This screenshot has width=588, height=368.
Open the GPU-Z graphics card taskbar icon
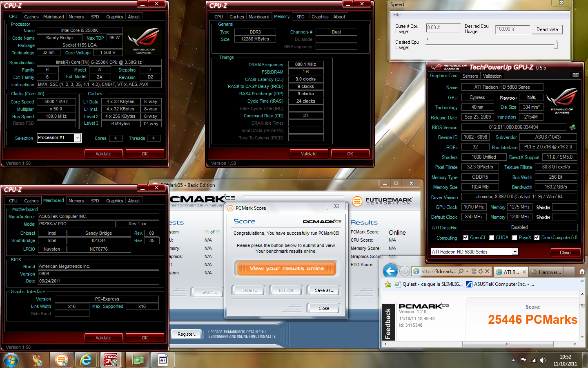click(138, 360)
